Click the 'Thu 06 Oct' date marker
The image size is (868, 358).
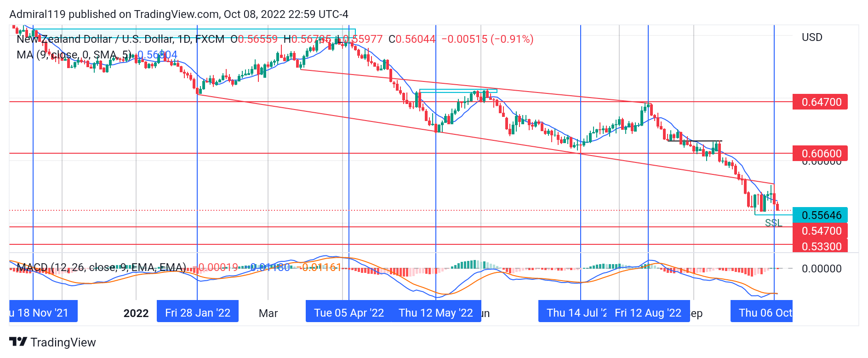[762, 313]
